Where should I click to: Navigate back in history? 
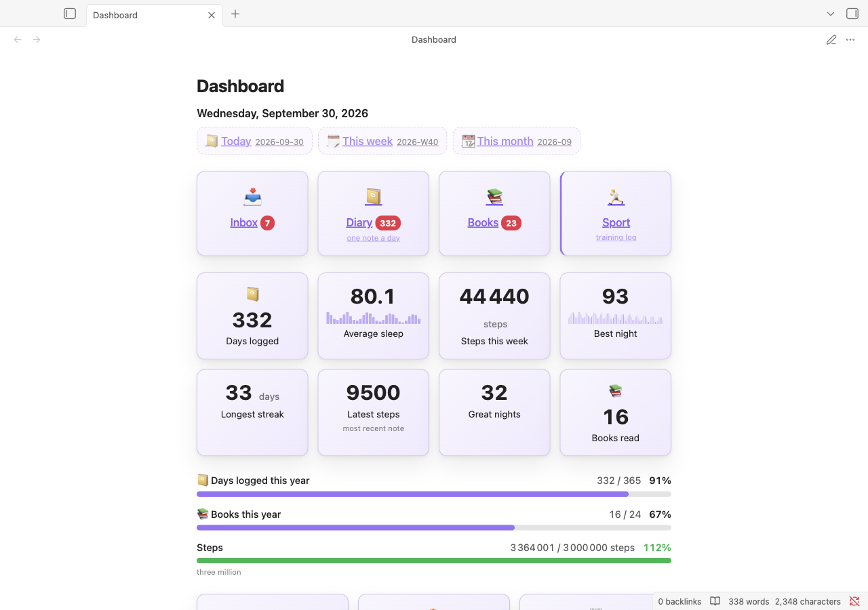(18, 40)
